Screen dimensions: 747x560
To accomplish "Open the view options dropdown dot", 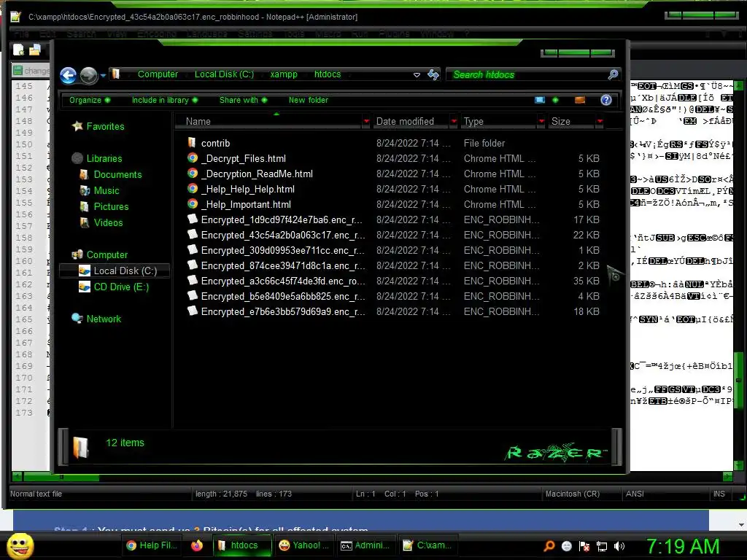I will [555, 100].
